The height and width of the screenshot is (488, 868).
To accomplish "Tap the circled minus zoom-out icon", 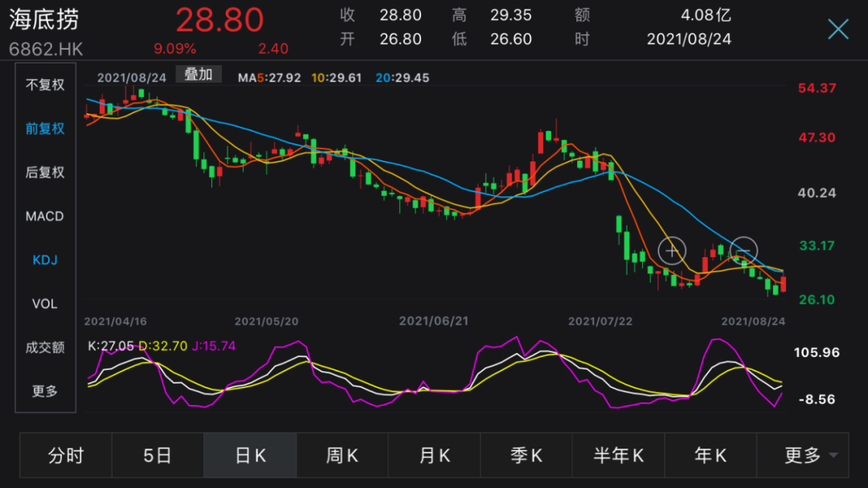I will pyautogui.click(x=744, y=251).
